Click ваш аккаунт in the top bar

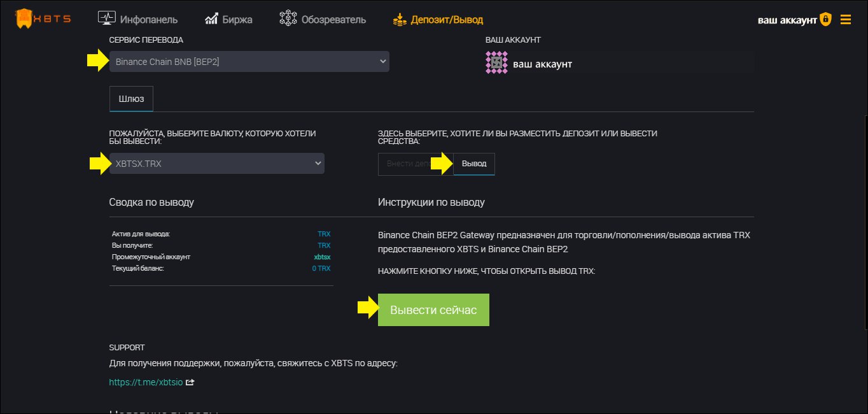tap(787, 20)
